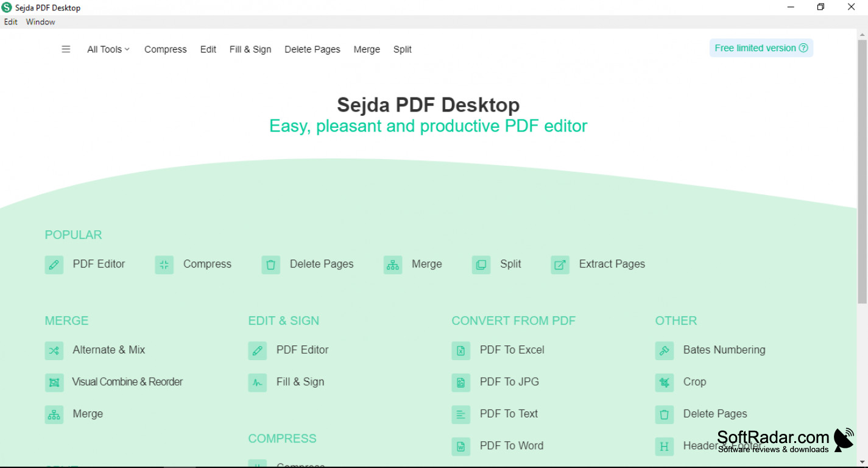Click the OTHER section heading

(x=676, y=321)
